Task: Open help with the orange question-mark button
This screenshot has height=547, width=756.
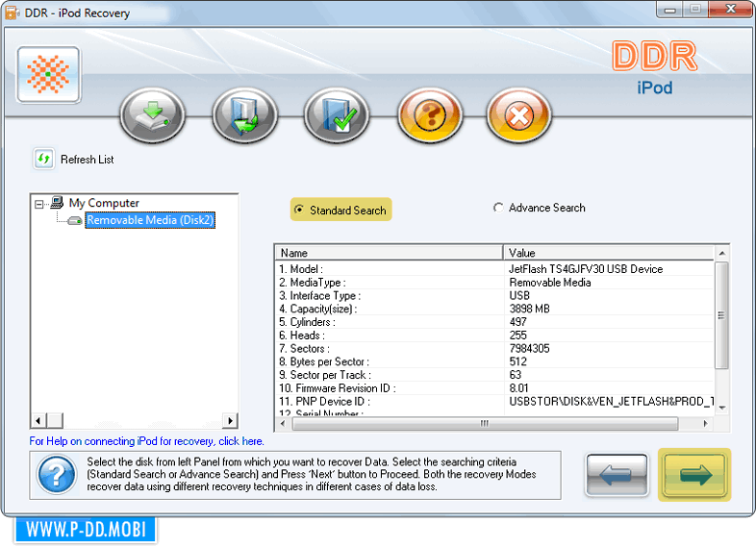Action: (x=430, y=115)
